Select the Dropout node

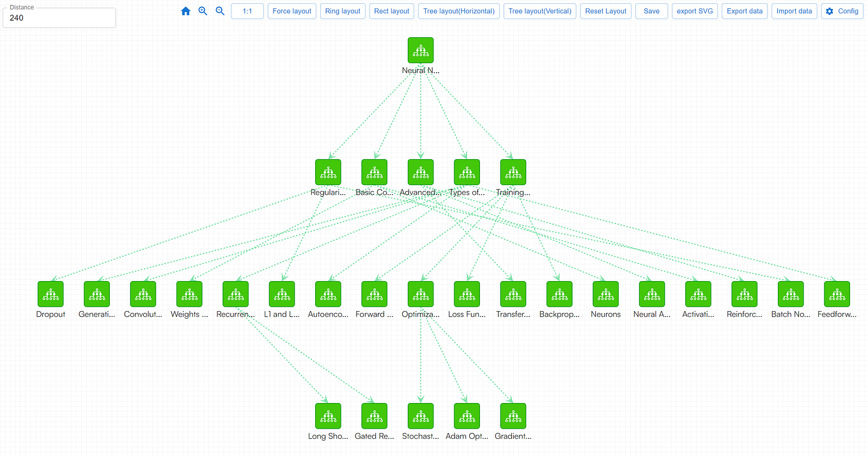(x=50, y=294)
